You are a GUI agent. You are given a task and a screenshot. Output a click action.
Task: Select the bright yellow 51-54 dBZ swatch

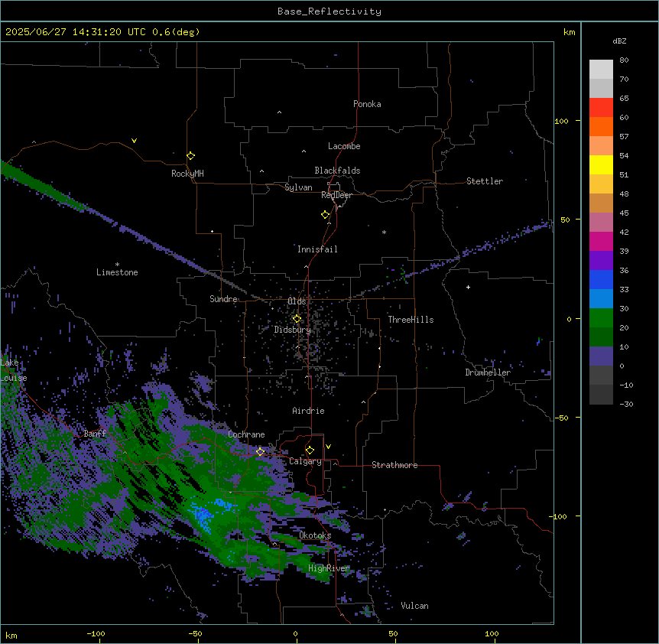point(601,164)
